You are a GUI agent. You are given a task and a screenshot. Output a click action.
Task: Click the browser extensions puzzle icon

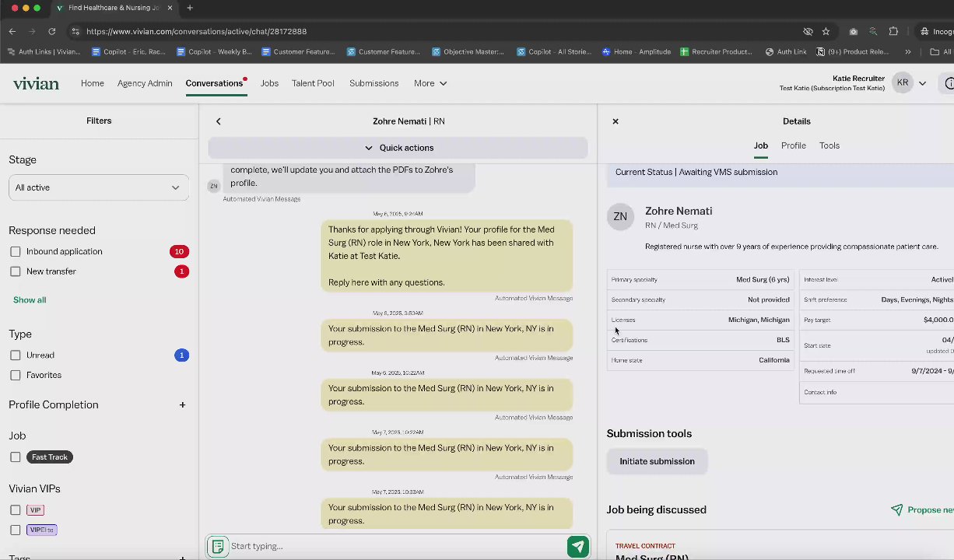(x=893, y=31)
